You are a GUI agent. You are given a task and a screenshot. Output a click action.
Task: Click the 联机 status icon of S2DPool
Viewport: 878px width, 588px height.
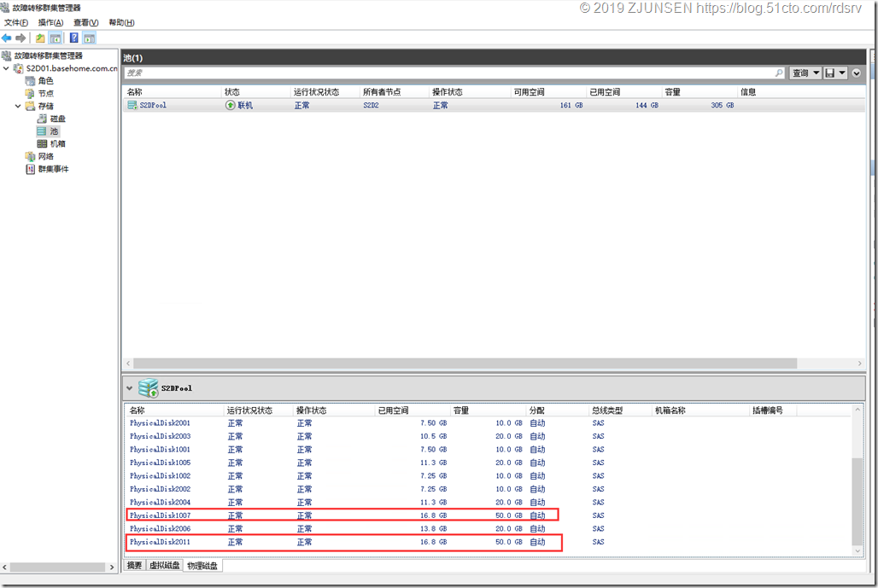pos(230,105)
